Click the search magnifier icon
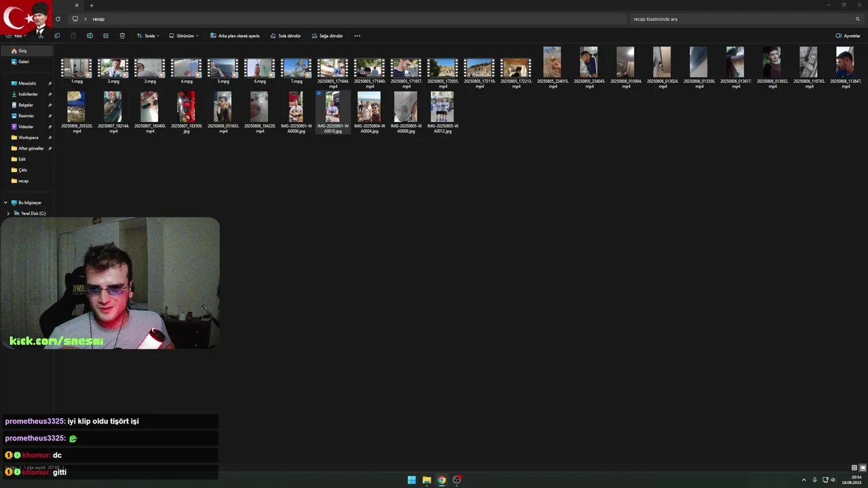 tap(858, 19)
